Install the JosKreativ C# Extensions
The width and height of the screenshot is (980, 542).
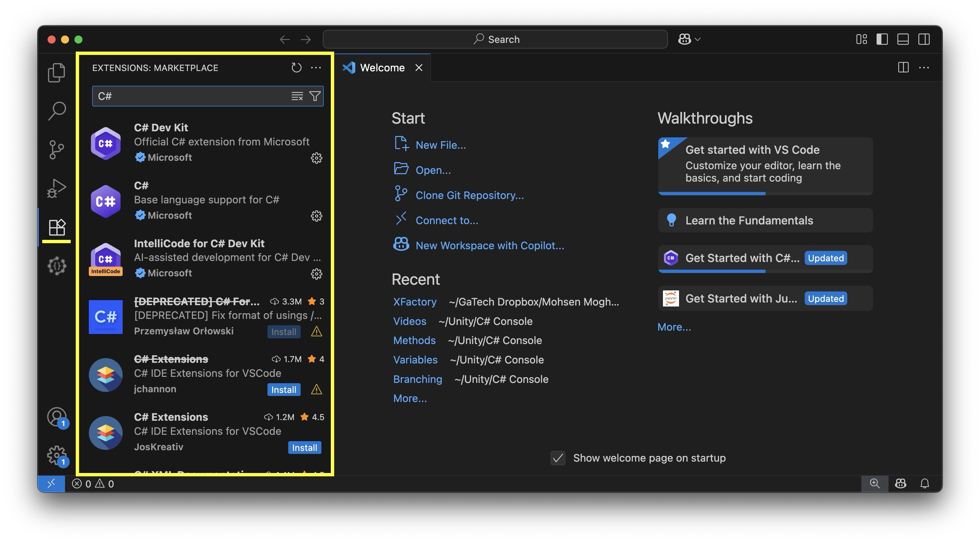[304, 448]
